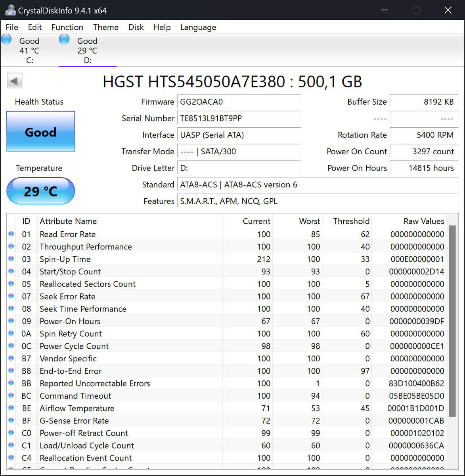
Task: Click the D: drive health status circle
Action: pos(64,39)
